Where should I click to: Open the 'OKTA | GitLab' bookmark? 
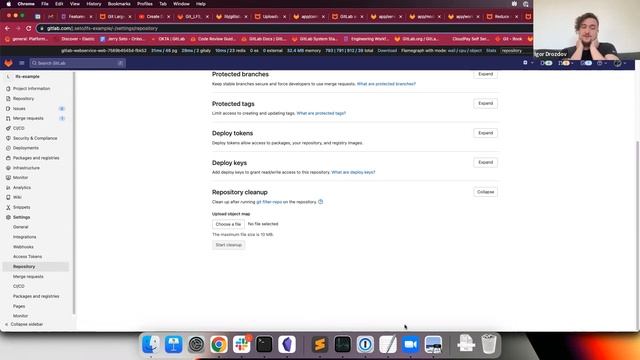168,39
